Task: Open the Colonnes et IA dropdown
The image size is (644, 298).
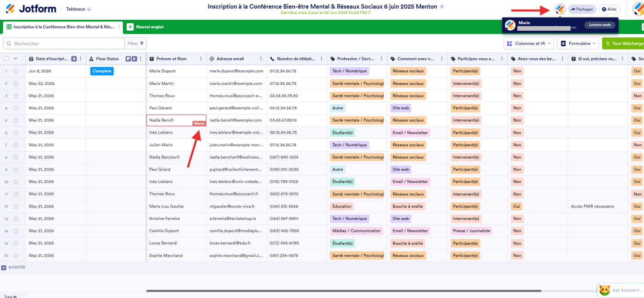Action: point(529,44)
